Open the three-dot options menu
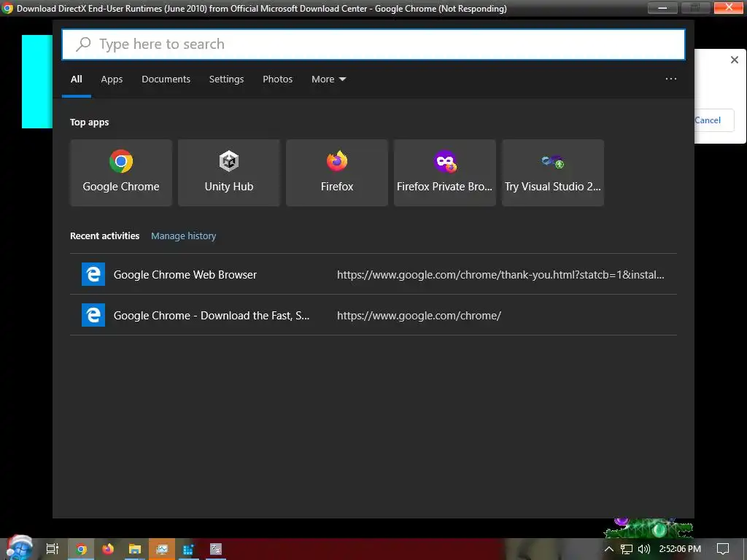The image size is (747, 560). pos(671,79)
